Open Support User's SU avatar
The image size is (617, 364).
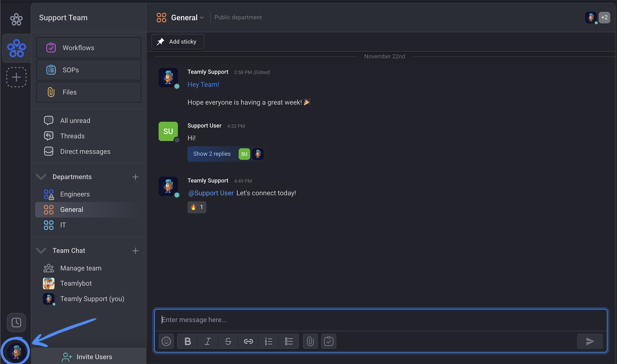[x=168, y=131]
